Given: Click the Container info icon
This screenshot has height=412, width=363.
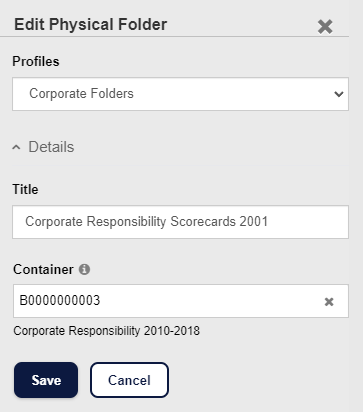Looking at the screenshot, I should click(84, 269).
